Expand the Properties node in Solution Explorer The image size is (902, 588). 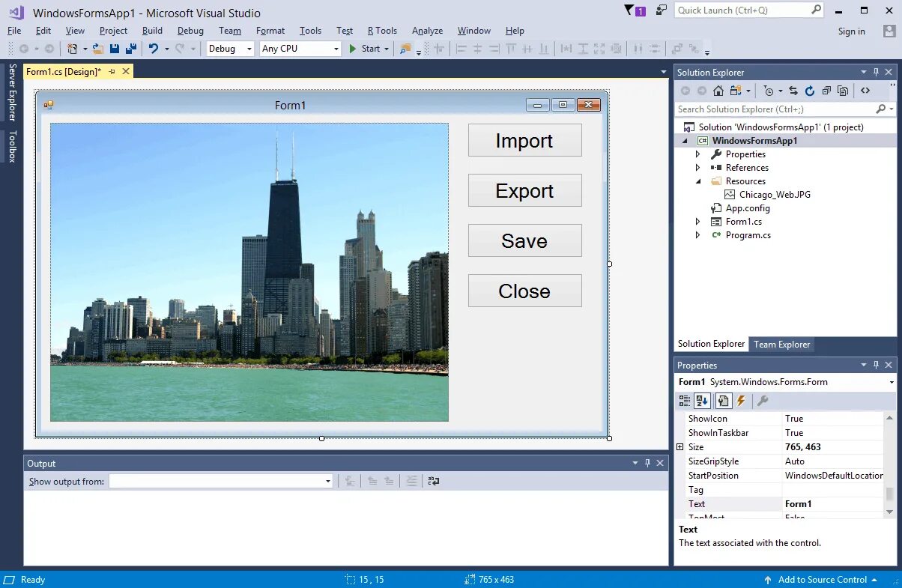(697, 154)
